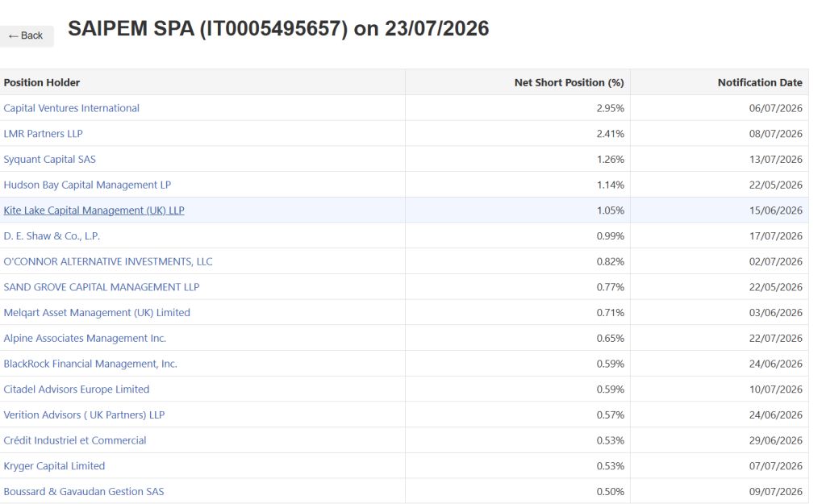Select the 1.14% net short position value
The image size is (826, 504).
click(610, 185)
